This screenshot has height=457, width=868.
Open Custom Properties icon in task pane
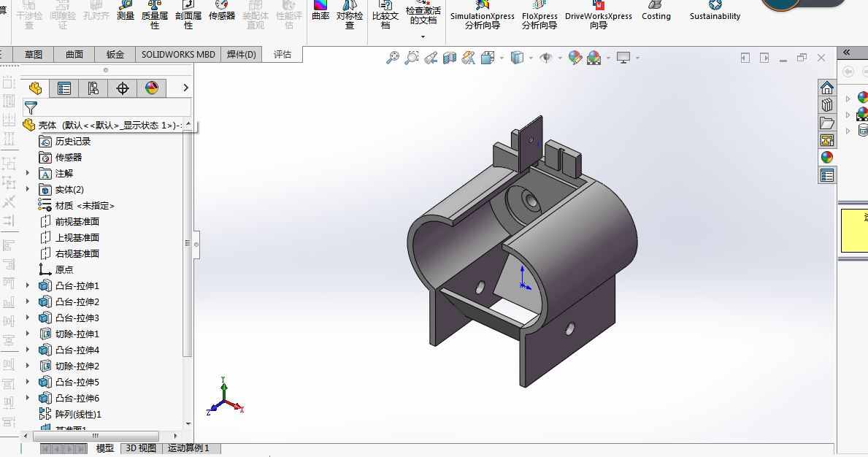[x=827, y=175]
